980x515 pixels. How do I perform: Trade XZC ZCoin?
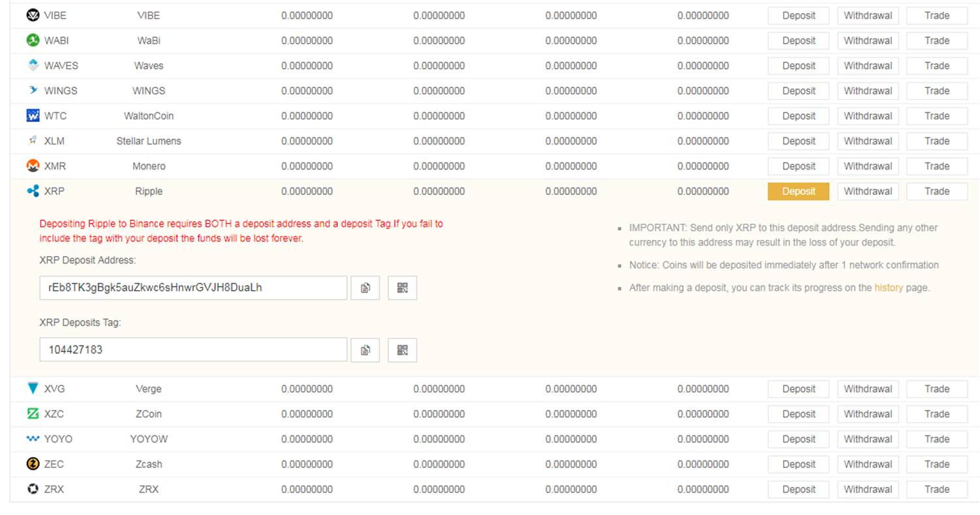[937, 414]
